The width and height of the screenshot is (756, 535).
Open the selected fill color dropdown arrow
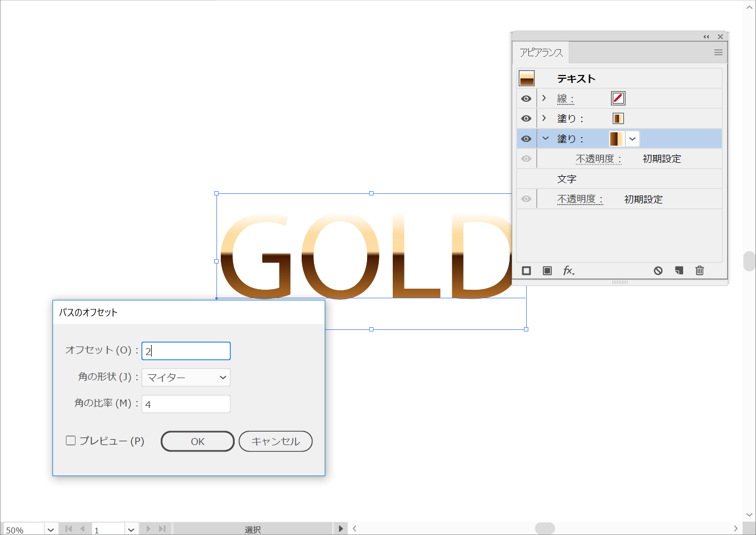point(632,139)
